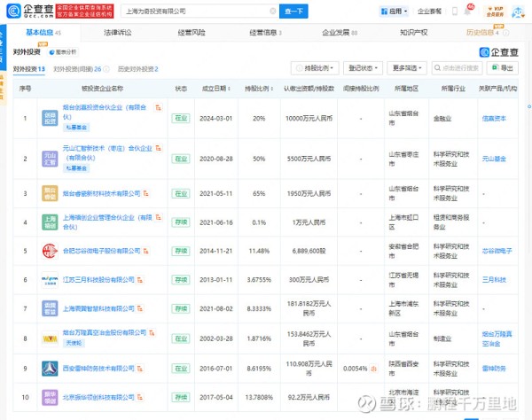Open the VIP 会员服务 badge
This screenshot has width=532, height=420.
coord(495,12)
